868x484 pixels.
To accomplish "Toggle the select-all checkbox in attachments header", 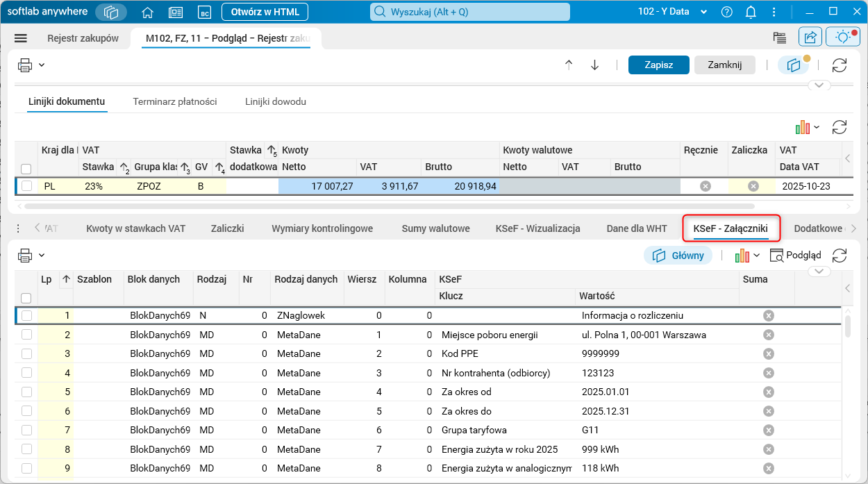I will click(x=26, y=298).
